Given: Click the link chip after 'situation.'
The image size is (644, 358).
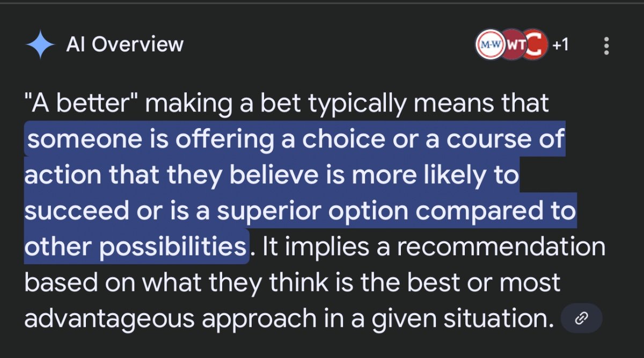Looking at the screenshot, I should (x=581, y=319).
